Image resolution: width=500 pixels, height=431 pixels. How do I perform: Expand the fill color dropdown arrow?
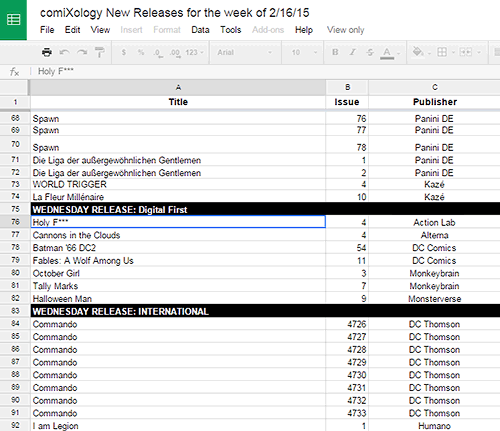(x=429, y=53)
